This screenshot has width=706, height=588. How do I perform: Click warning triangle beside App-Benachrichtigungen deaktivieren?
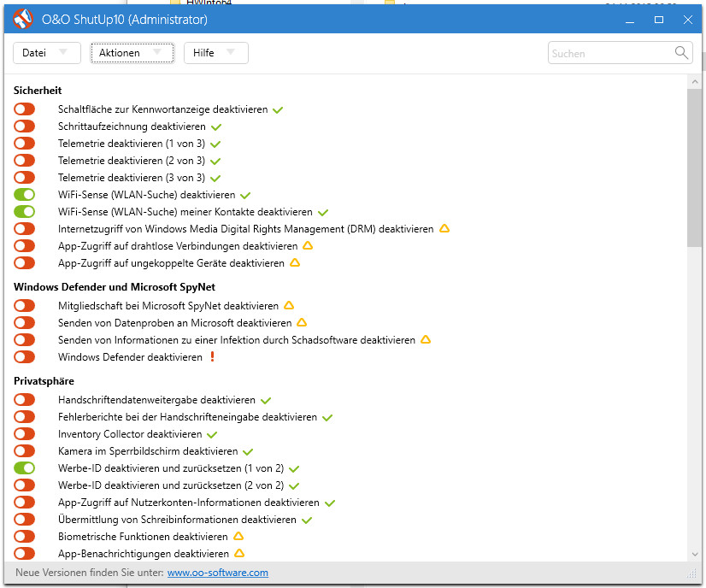point(239,553)
